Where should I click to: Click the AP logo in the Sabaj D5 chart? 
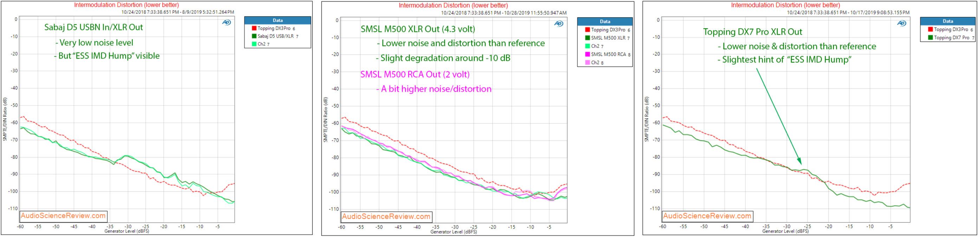(x=226, y=22)
